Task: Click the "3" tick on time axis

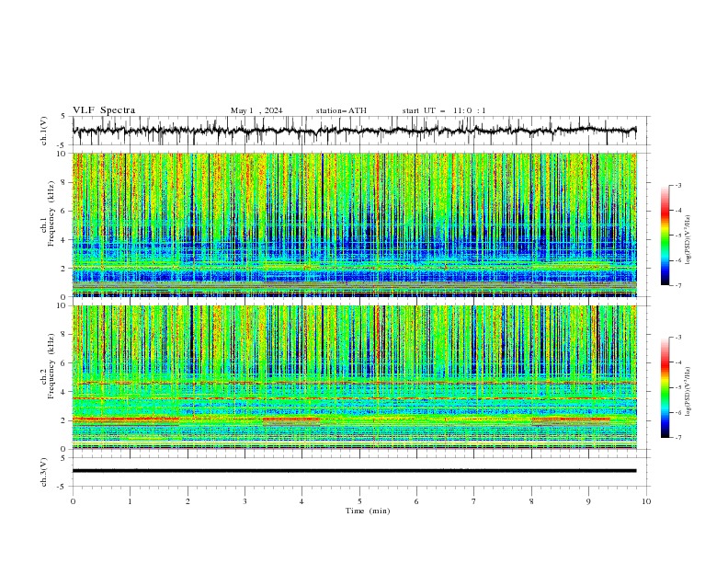Action: [x=245, y=501]
